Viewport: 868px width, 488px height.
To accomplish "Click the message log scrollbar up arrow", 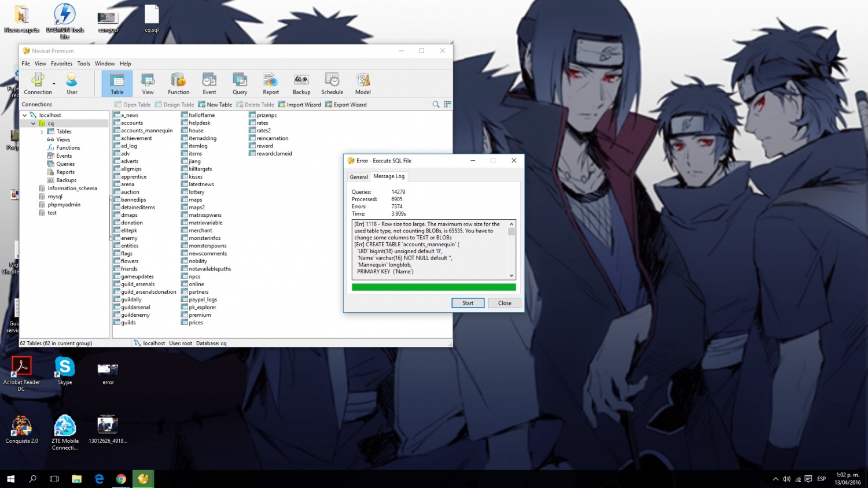I will 512,224.
